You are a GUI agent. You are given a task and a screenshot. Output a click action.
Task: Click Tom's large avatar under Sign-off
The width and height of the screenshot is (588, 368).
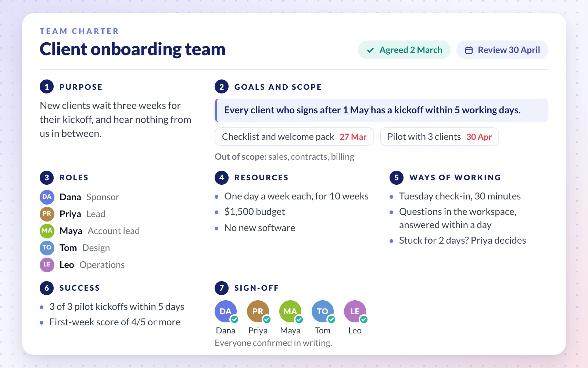click(x=323, y=311)
